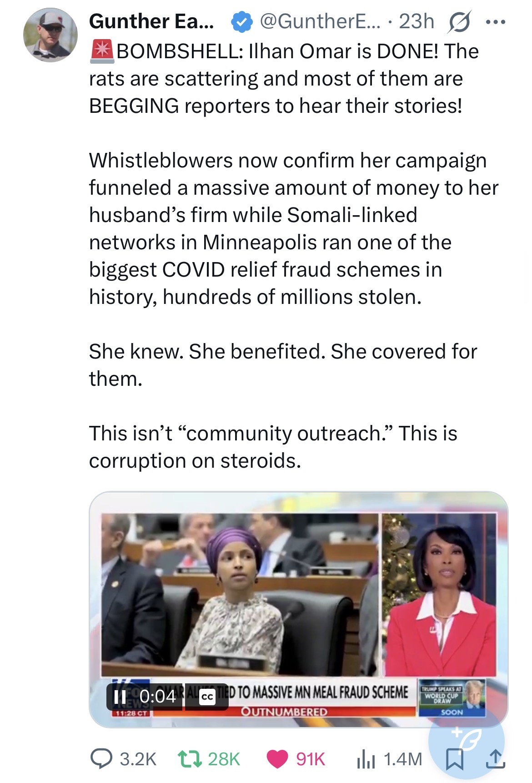Screen dimensions: 532x783
Task: Unlike the post via the pink heart
Action: pos(277,758)
